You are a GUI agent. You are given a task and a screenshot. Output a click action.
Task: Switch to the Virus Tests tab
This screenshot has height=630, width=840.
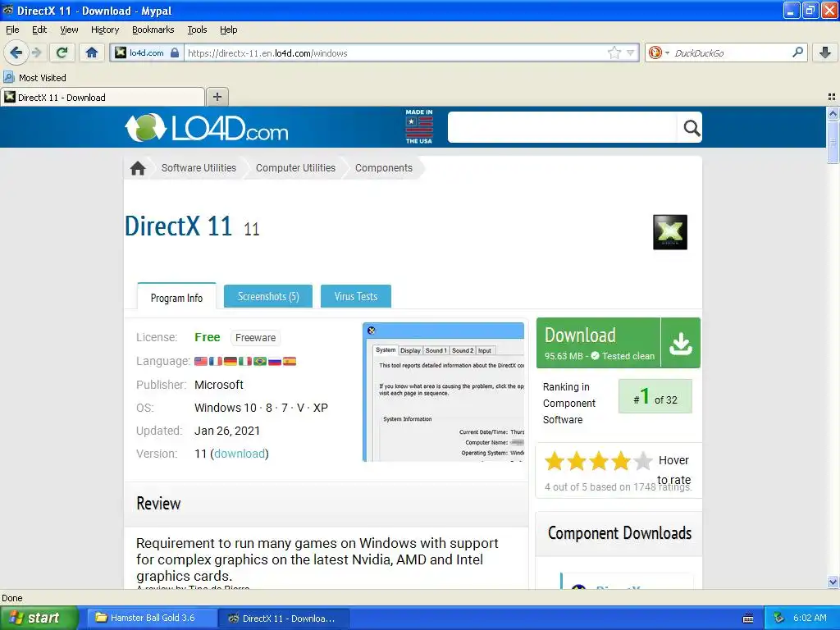(356, 296)
